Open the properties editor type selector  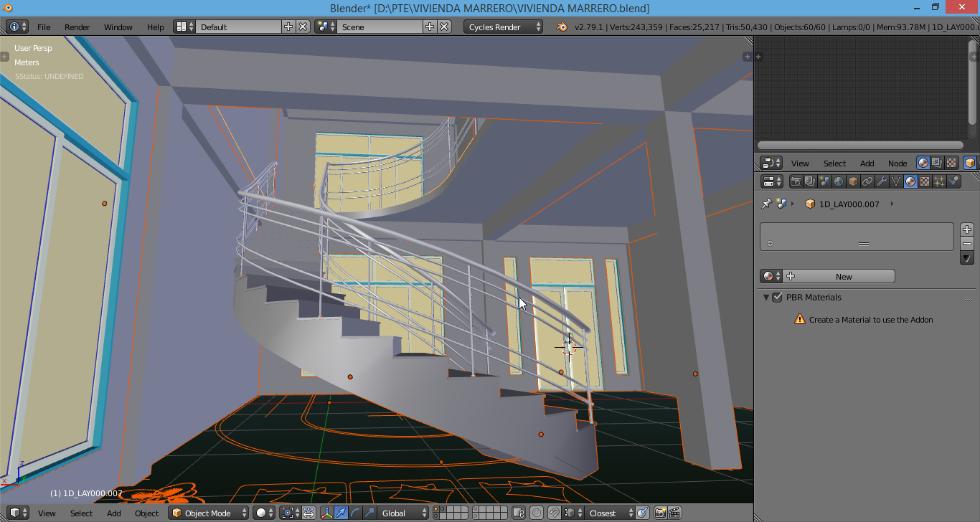[771, 181]
